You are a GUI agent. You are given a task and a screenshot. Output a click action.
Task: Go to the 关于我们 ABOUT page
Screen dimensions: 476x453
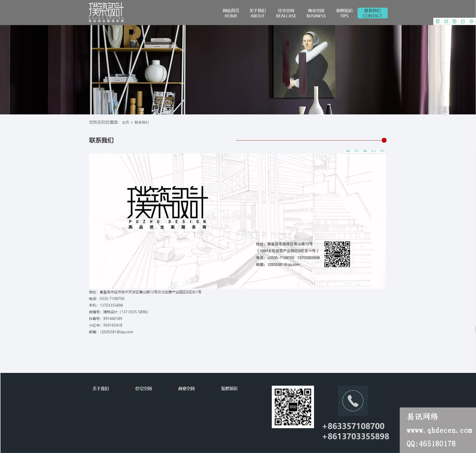tap(257, 13)
